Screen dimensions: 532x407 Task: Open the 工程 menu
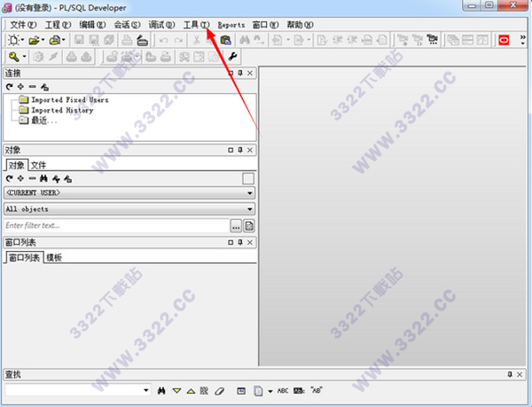click(58, 25)
